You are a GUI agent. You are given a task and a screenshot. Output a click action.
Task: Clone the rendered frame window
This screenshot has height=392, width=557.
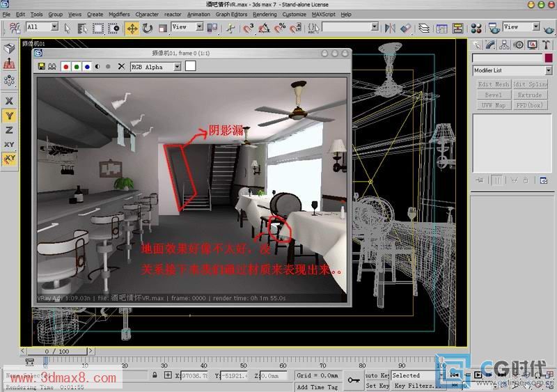52,66
